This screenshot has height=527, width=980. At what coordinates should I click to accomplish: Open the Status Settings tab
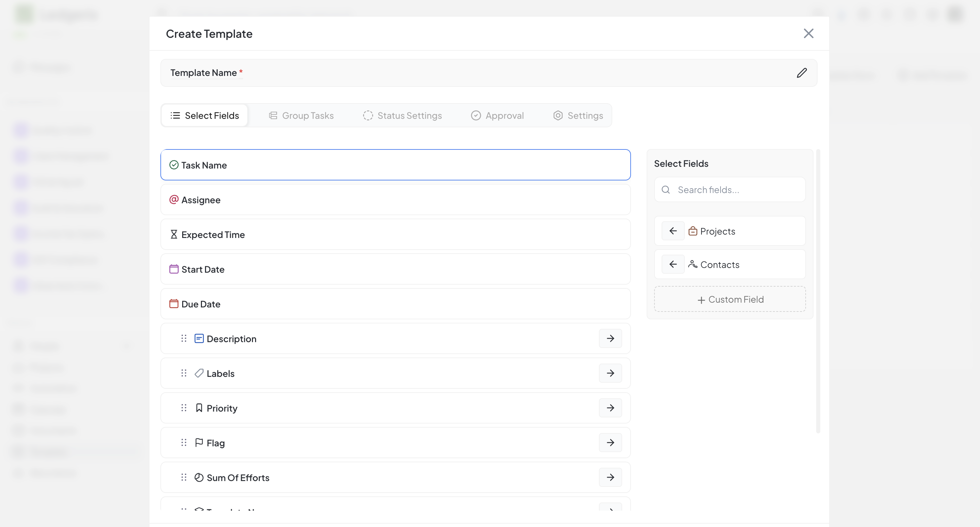402,115
